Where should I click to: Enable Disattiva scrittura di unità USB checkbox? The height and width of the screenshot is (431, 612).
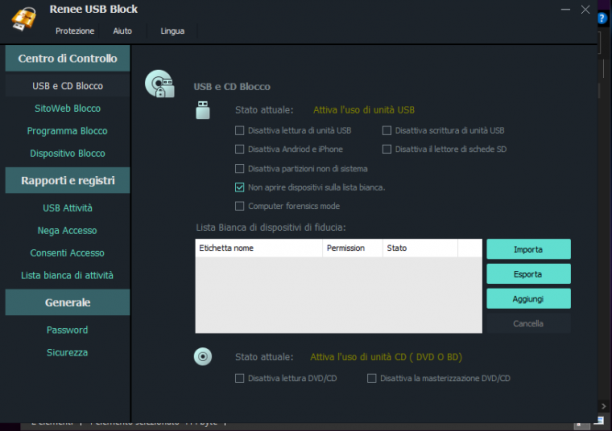(387, 130)
